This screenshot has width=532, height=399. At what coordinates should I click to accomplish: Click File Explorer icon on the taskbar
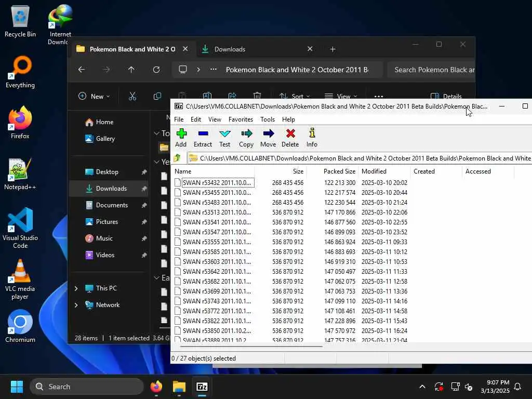click(179, 387)
